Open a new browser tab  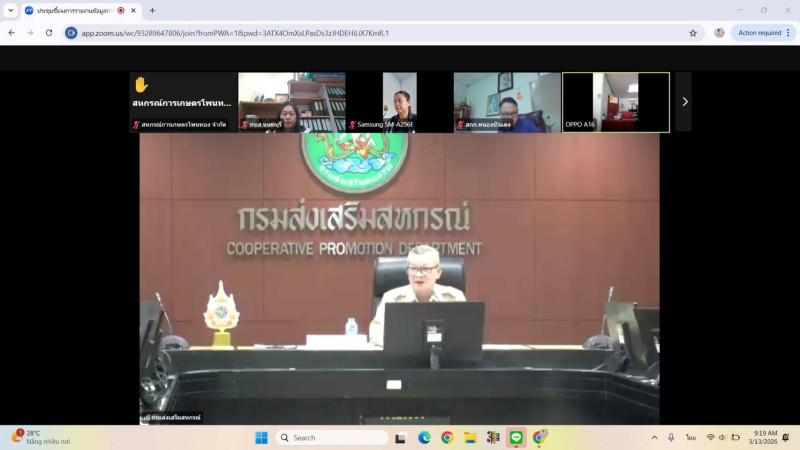click(x=152, y=10)
